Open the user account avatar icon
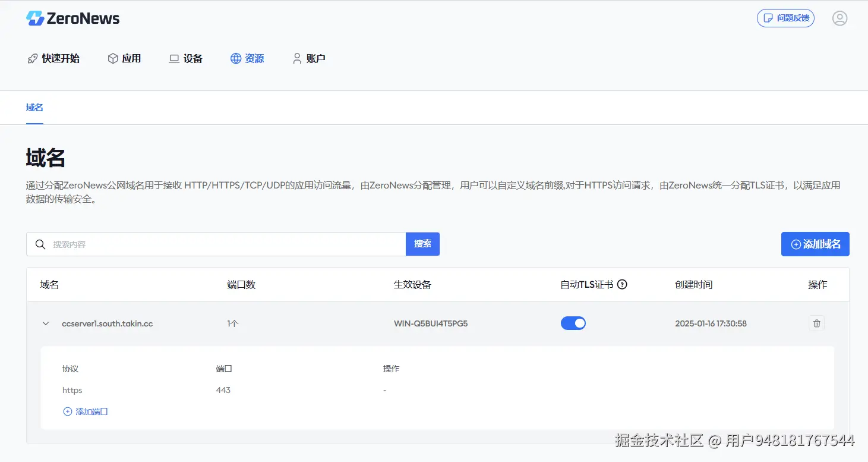 [x=839, y=18]
